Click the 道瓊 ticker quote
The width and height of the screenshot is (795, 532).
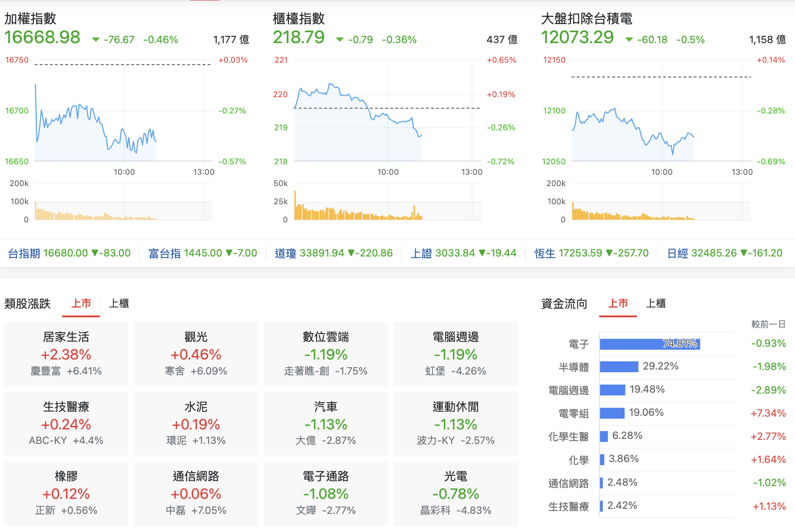pyautogui.click(x=334, y=253)
